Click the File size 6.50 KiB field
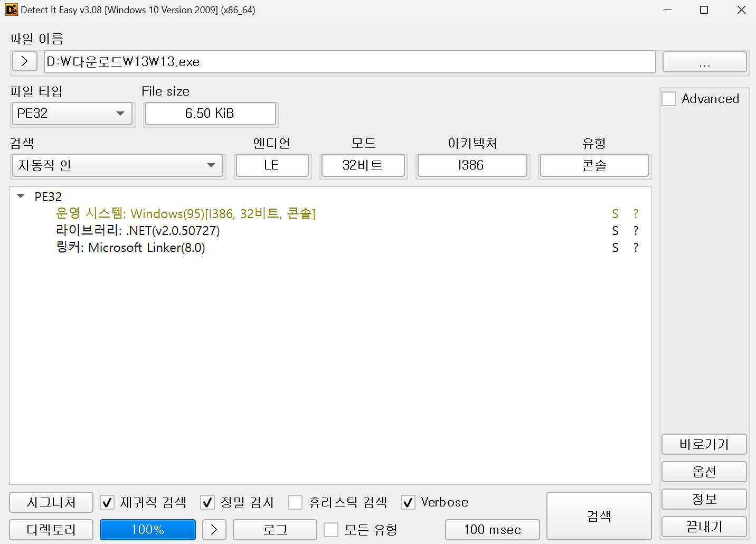756x544 pixels. [x=210, y=114]
